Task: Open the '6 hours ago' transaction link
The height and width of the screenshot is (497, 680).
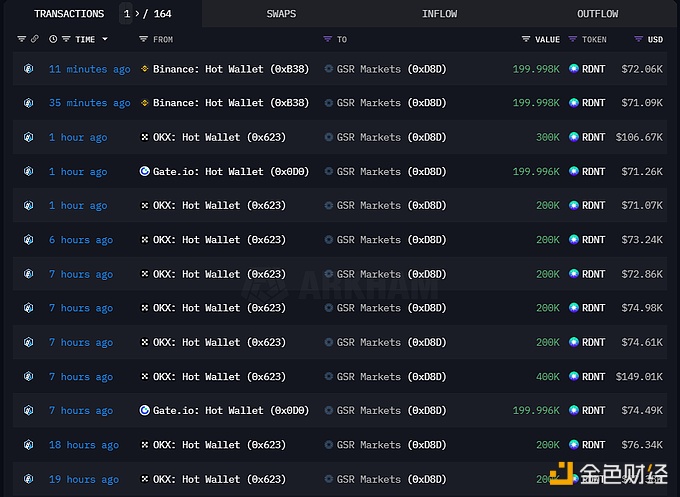Action: 81,240
